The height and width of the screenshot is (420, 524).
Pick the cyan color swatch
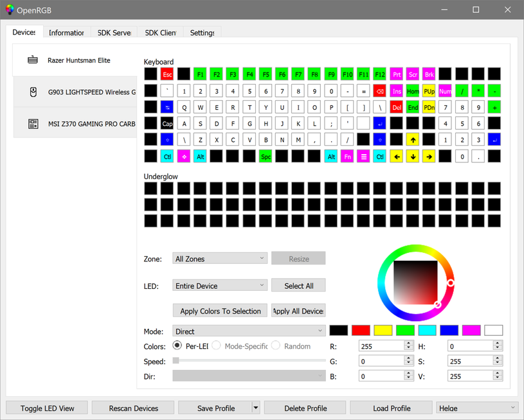[x=427, y=331]
